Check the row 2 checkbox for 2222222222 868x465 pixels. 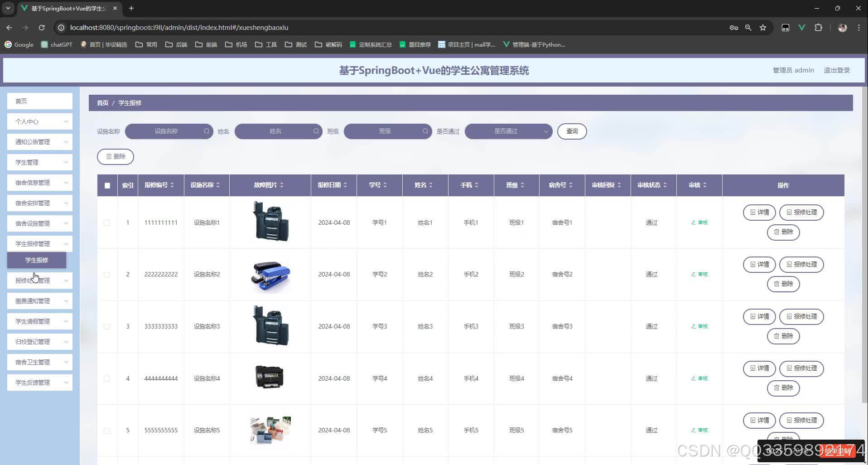pyautogui.click(x=107, y=274)
